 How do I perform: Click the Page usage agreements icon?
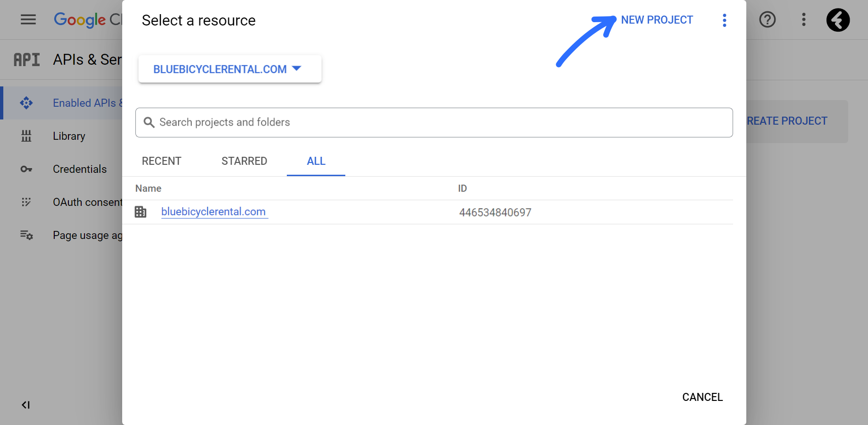point(26,235)
